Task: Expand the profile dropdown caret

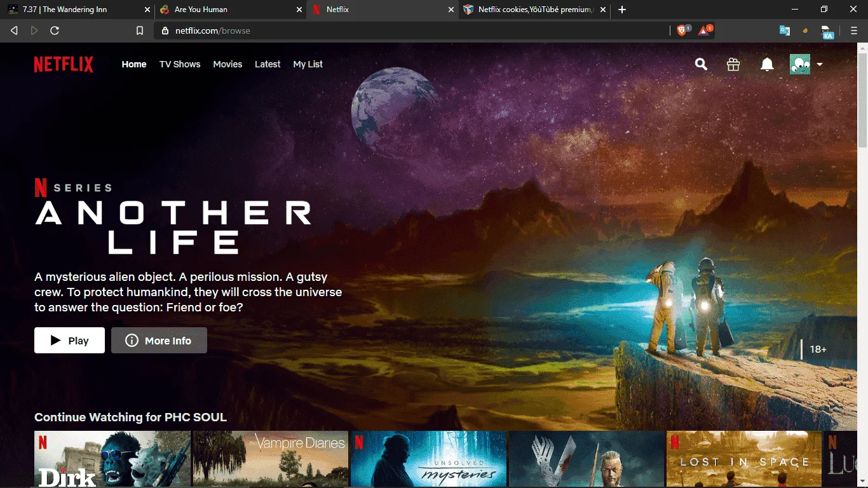Action: 820,64
